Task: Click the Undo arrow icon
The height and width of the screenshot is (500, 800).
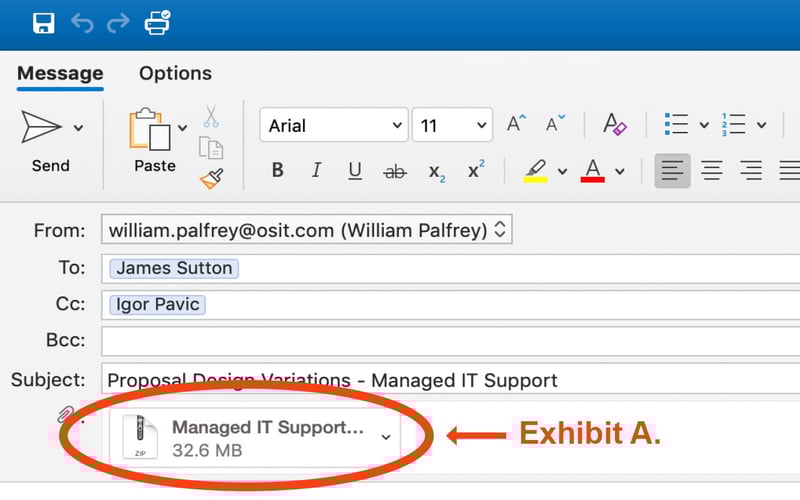Action: tap(82, 23)
